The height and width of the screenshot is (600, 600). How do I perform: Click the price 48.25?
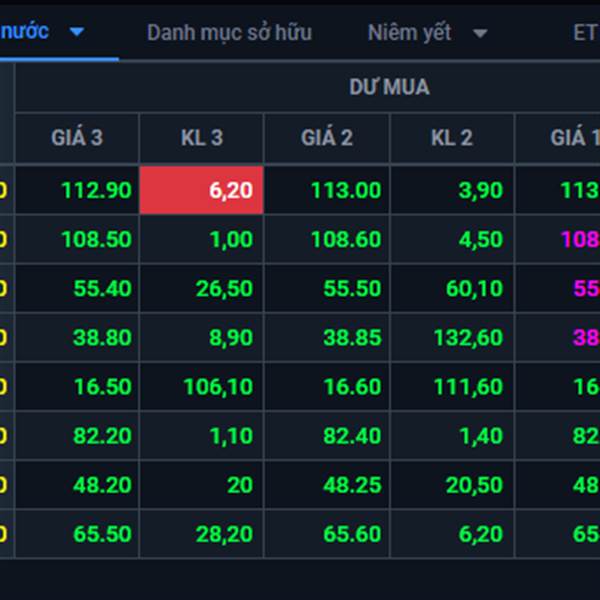coord(352,484)
